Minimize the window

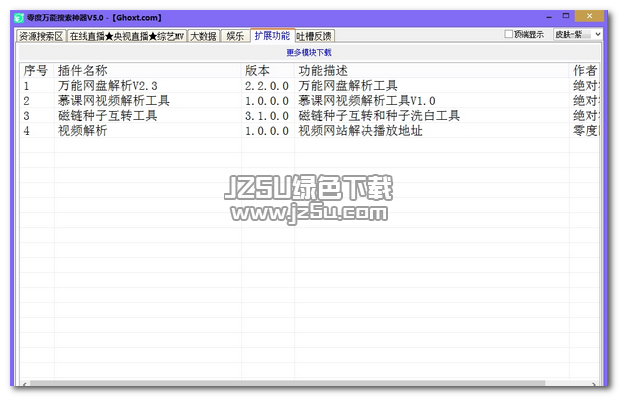click(549, 17)
